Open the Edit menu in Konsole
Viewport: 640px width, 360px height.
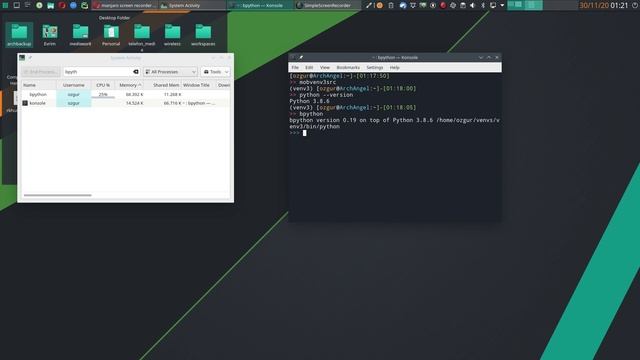309,67
